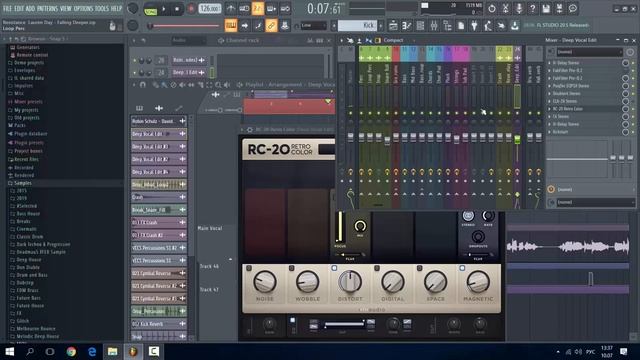Toggle the RC-20 DIGITAL module checkbox
640x360 pixels.
point(377,268)
